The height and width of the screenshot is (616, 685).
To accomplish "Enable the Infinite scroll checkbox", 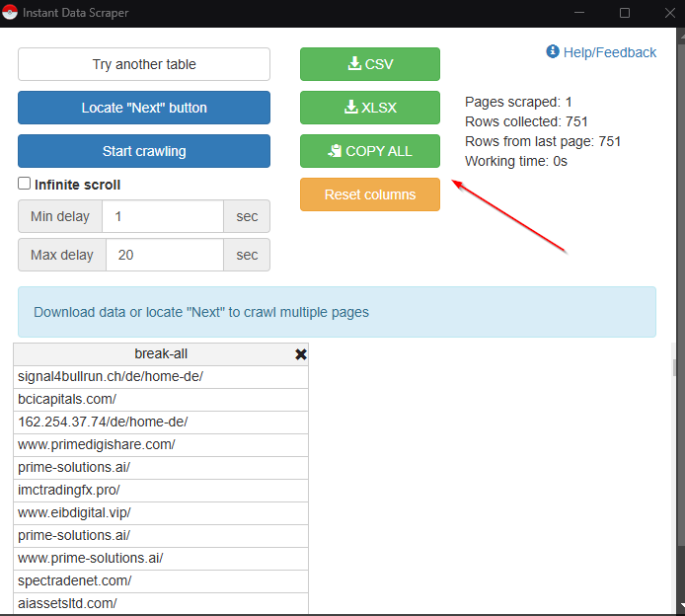I will pyautogui.click(x=24, y=184).
